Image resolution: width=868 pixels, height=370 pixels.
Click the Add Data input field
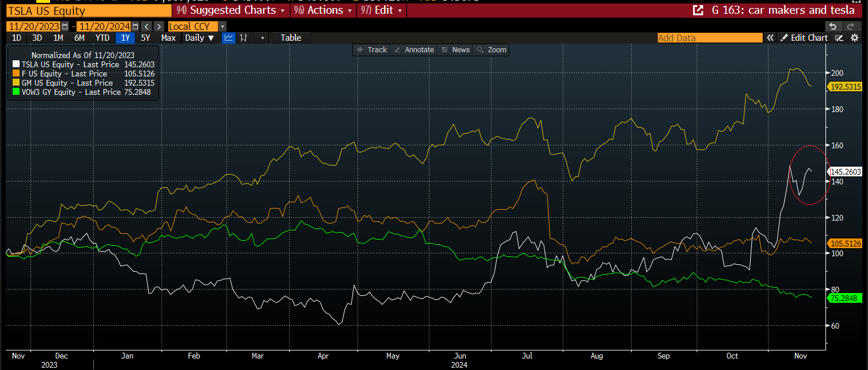tap(710, 38)
